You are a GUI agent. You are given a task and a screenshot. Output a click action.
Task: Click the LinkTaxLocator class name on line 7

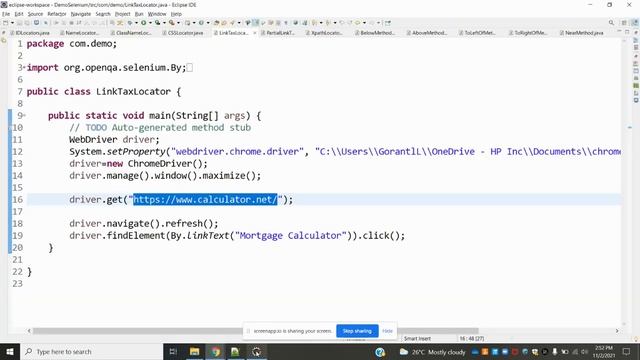(x=133, y=91)
